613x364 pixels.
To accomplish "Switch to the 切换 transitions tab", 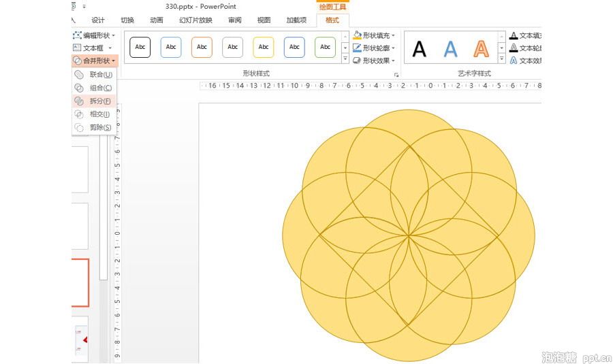I will (127, 20).
